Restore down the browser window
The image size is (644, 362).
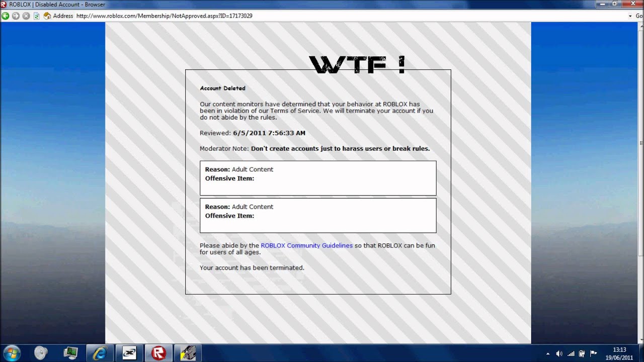click(x=614, y=4)
